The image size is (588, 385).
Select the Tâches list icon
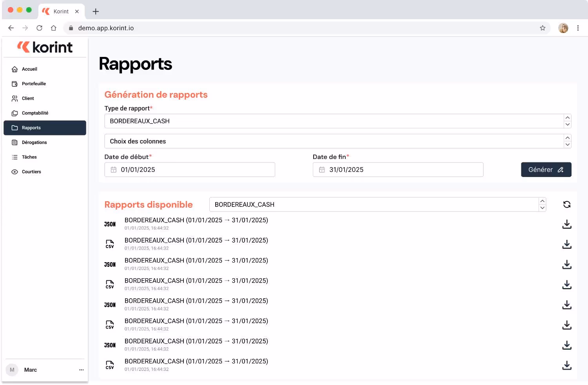point(15,157)
